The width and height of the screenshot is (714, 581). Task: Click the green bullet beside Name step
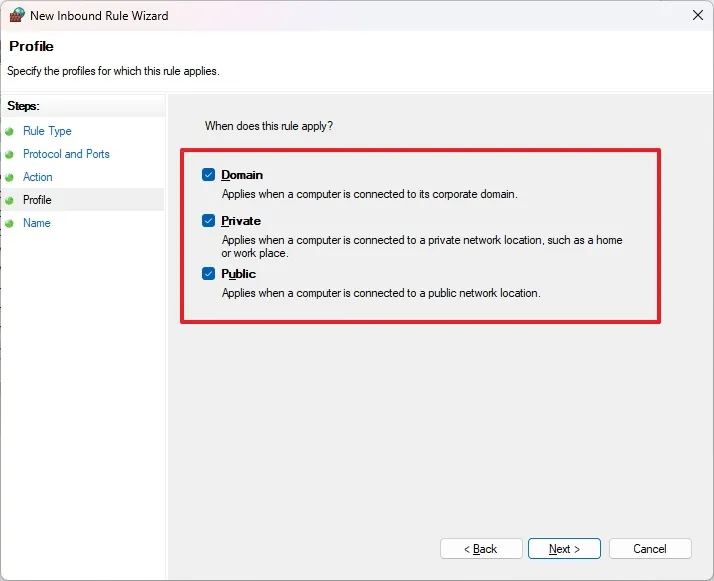10,224
